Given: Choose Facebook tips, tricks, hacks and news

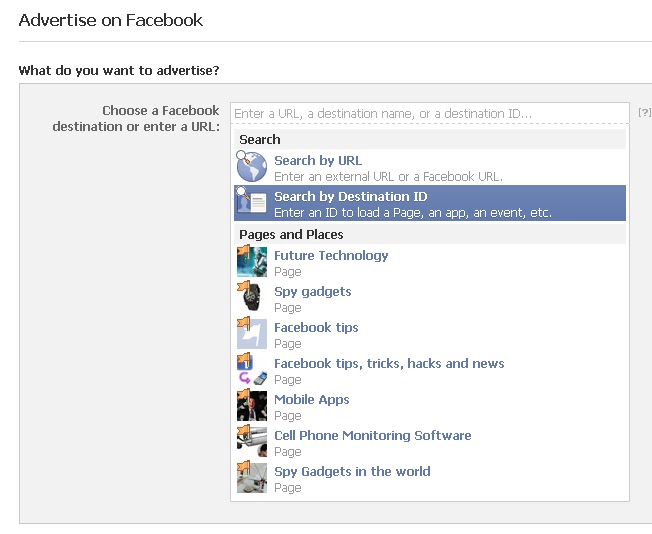Looking at the screenshot, I should [430, 371].
